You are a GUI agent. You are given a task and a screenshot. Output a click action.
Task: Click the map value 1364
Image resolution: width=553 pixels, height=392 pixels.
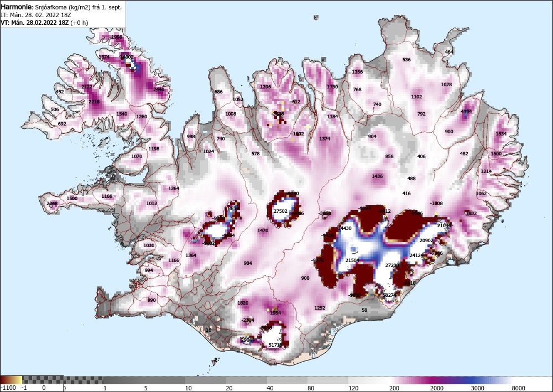point(191,255)
